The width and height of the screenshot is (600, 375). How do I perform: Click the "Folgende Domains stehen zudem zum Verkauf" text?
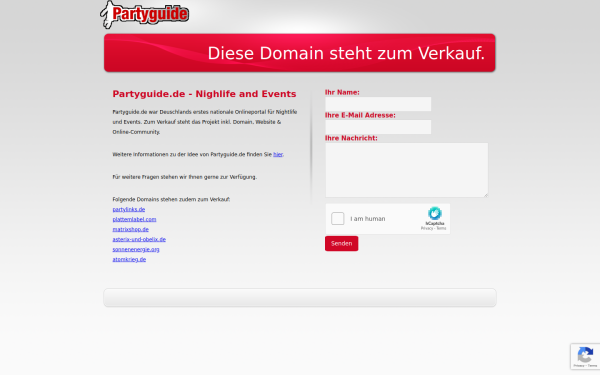(171, 199)
